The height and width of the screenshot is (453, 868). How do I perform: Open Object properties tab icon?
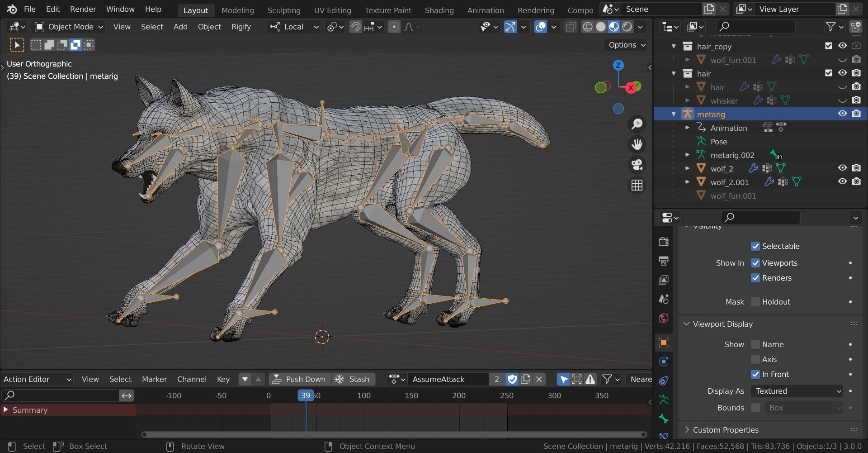[664, 343]
